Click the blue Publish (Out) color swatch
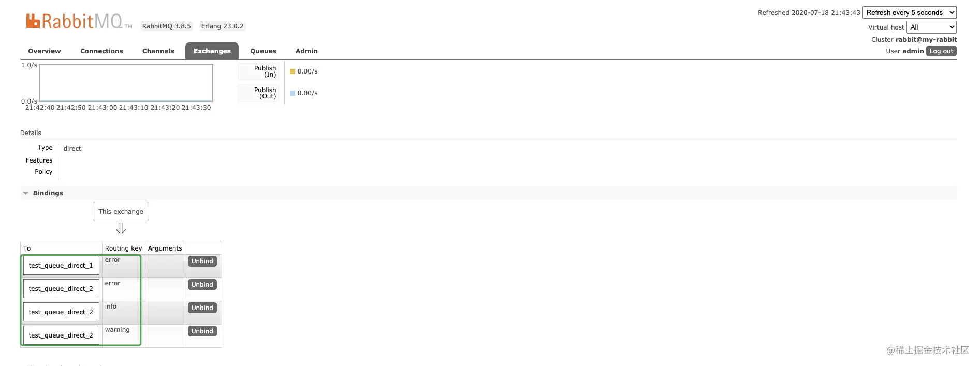Screen dimensions: 980x366 pyautogui.click(x=292, y=93)
